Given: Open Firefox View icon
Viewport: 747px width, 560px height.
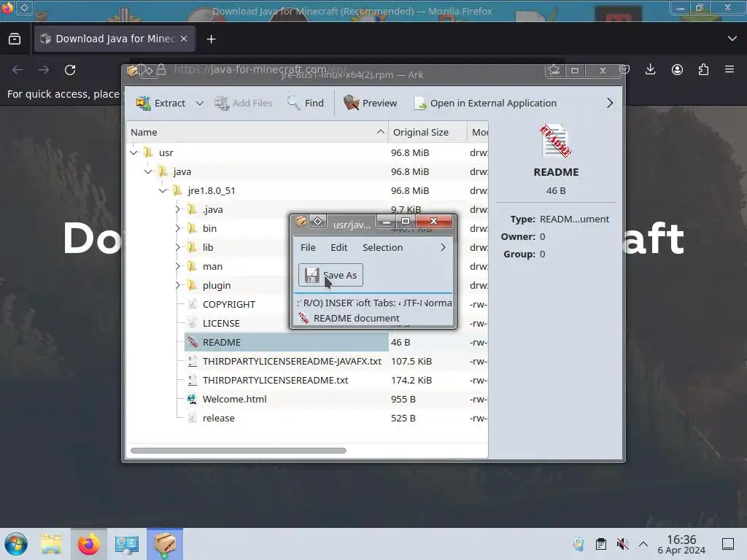Looking at the screenshot, I should 15,39.
